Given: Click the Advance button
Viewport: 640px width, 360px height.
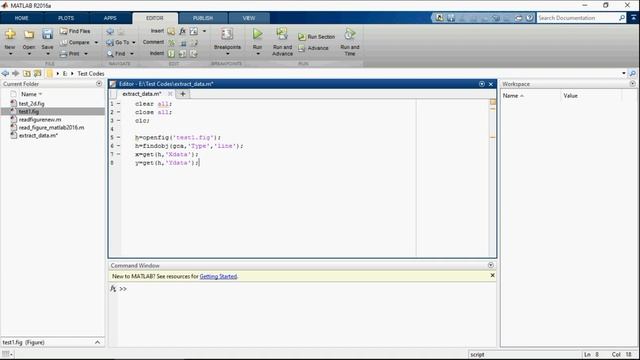Looking at the screenshot, I should pyautogui.click(x=313, y=48).
